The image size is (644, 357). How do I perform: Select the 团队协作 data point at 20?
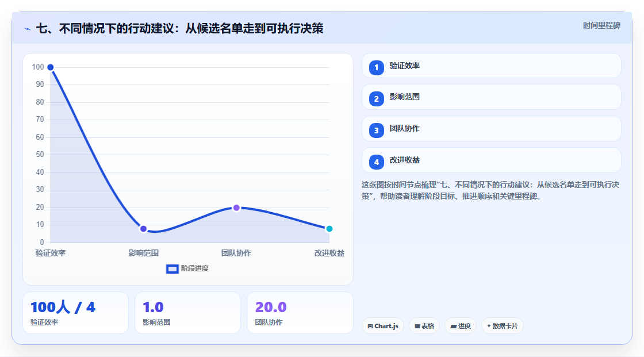236,208
